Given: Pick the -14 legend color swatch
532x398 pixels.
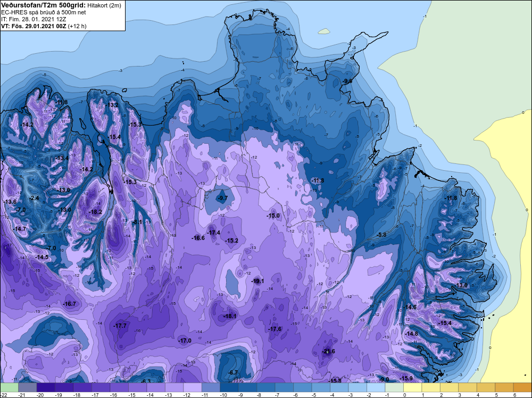Looking at the screenshot, I should [x=156, y=387].
